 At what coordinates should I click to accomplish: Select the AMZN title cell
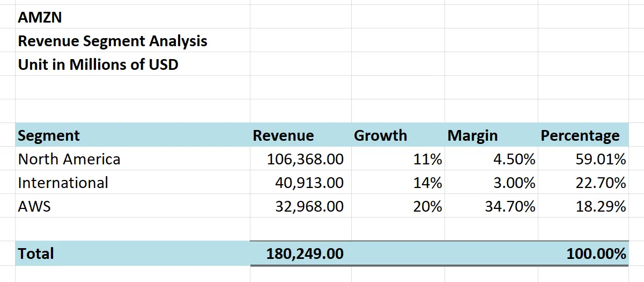point(132,17)
